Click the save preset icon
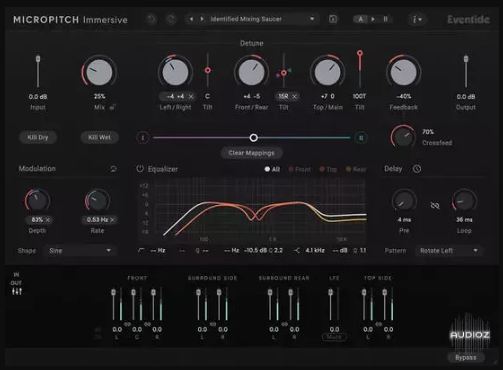 point(333,19)
